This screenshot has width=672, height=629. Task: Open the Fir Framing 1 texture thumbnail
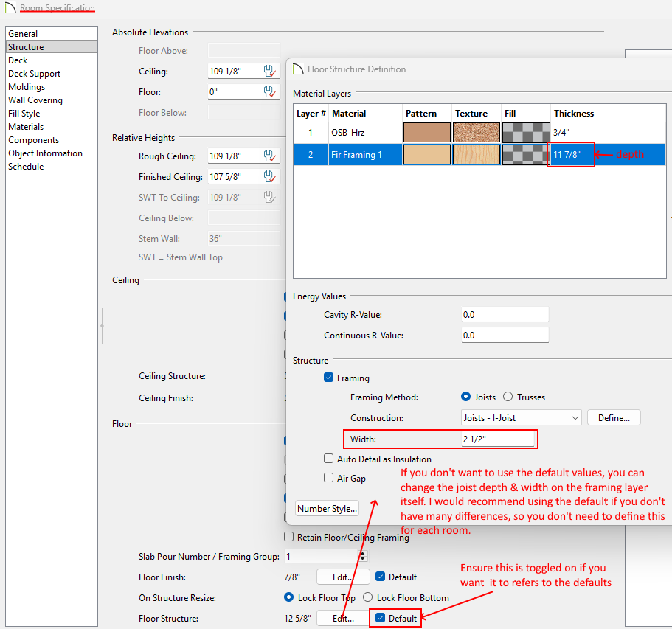point(476,154)
